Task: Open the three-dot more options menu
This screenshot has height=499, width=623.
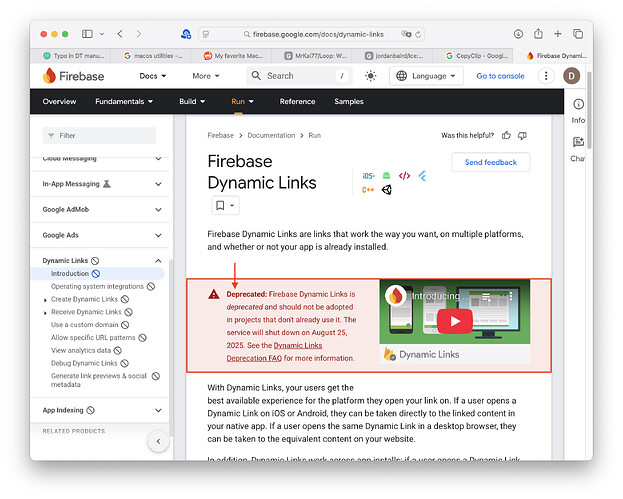Action: coord(546,76)
